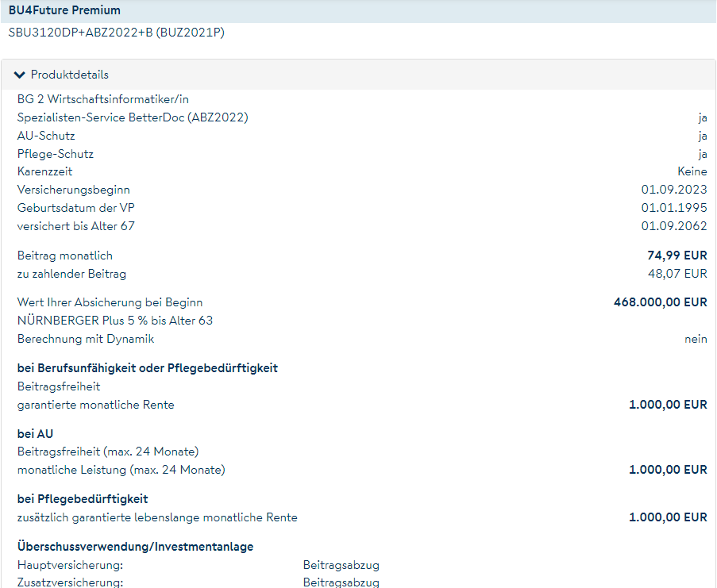Select Versicherungsbeginn date 01.09.2023
Viewport: 717px width, 588px height.
click(x=673, y=190)
